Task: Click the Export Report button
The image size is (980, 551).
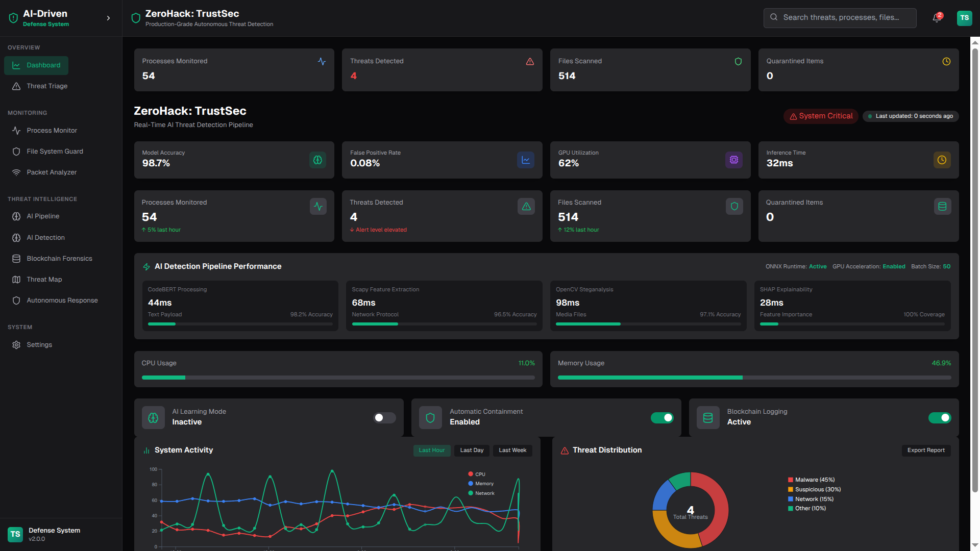Action: click(x=925, y=450)
